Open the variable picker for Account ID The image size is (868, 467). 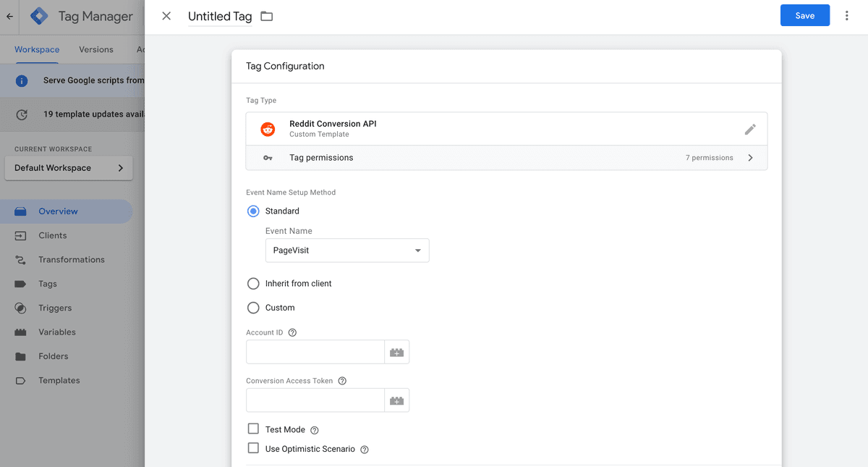pyautogui.click(x=396, y=352)
